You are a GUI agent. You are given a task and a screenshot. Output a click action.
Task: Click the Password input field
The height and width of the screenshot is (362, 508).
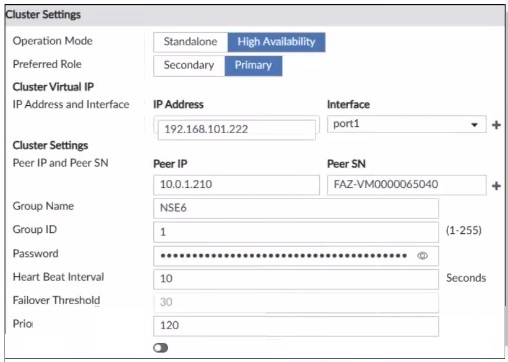pos(296,256)
